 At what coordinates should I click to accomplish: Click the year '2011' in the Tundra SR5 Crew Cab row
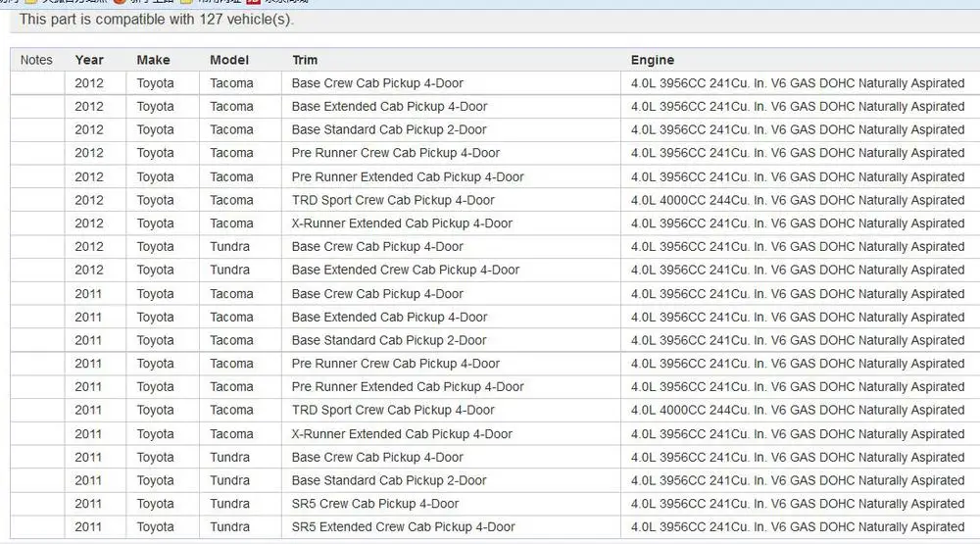(88, 504)
